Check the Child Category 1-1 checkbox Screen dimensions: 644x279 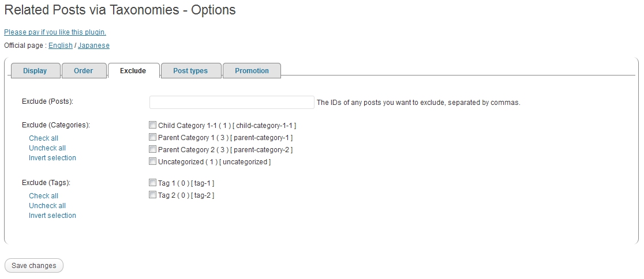[x=153, y=125]
